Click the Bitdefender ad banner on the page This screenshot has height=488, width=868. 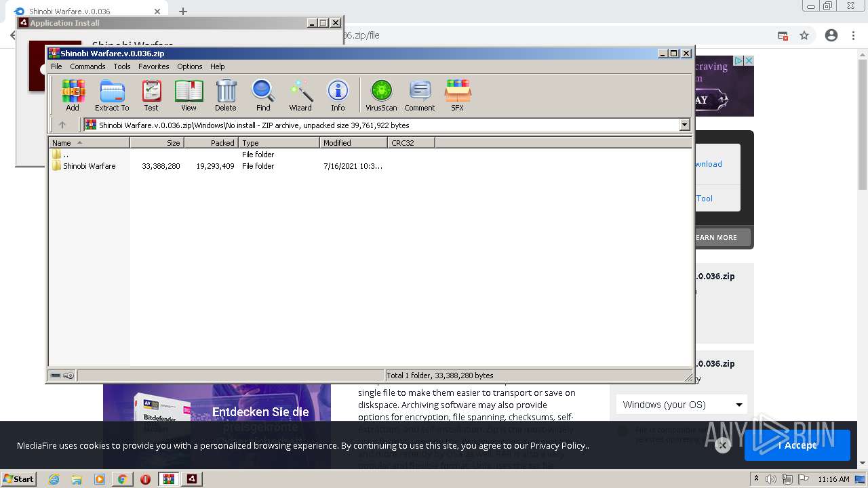click(217, 413)
